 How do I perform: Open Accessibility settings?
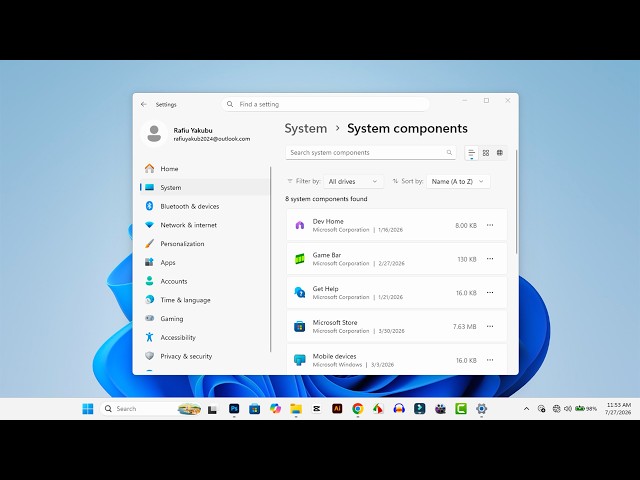pos(204,338)
